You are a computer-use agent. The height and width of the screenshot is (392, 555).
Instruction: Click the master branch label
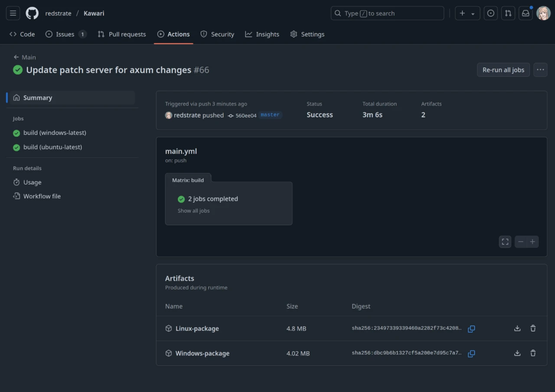tap(270, 115)
